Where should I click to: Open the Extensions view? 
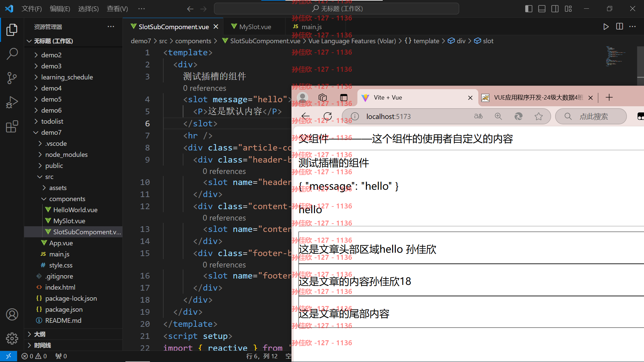pyautogui.click(x=12, y=127)
